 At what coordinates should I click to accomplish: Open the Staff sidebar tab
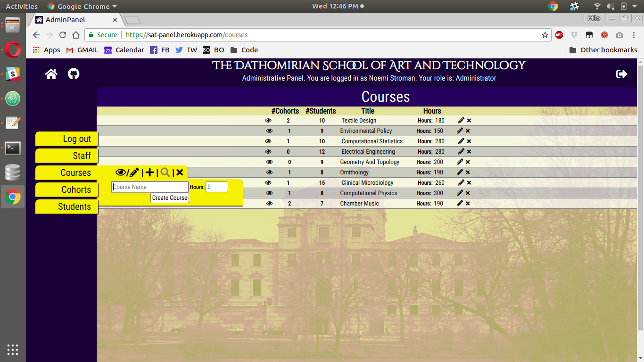67,156
